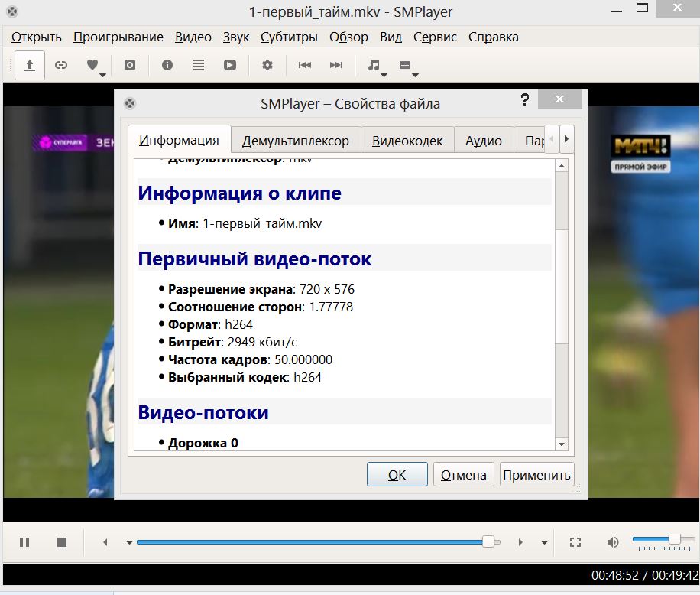Click the open file upload-arrow icon
700x595 pixels.
(x=30, y=66)
